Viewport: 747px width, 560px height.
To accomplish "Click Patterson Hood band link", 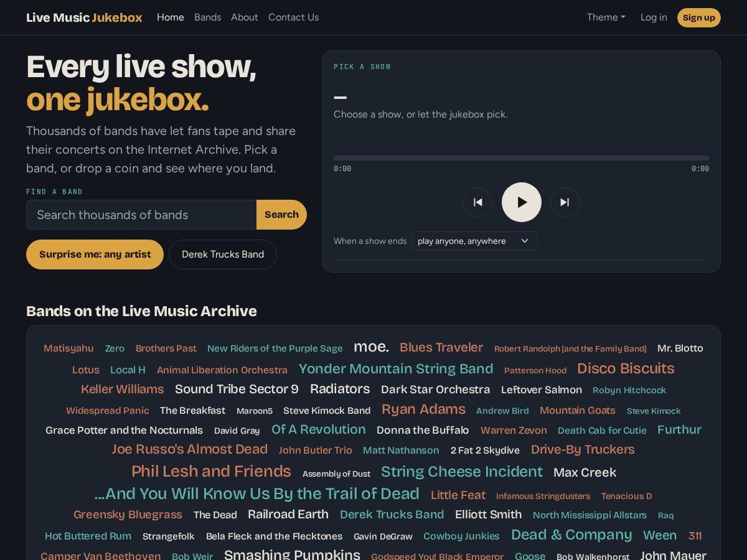I will 535,371.
